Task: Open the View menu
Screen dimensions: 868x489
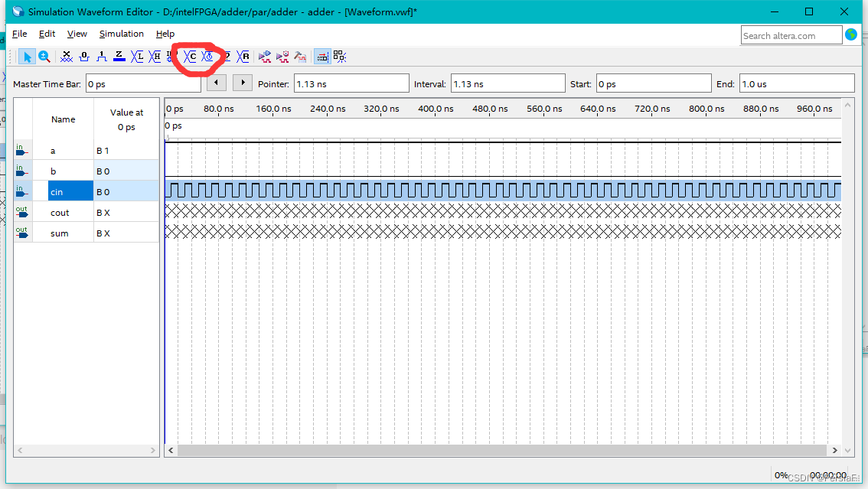Action: click(77, 34)
